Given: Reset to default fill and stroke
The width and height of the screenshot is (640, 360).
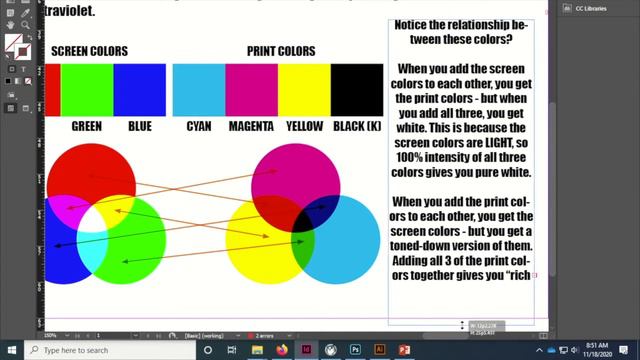Looking at the screenshot, I should point(8,56).
